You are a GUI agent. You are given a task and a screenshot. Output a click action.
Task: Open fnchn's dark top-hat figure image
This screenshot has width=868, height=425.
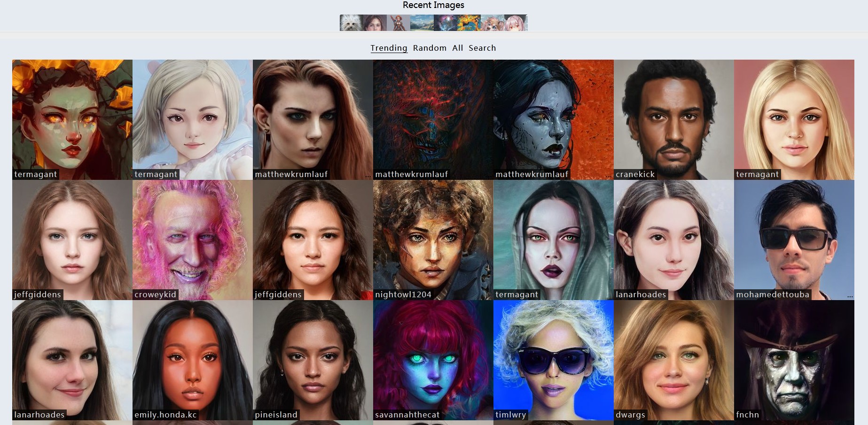click(x=794, y=357)
